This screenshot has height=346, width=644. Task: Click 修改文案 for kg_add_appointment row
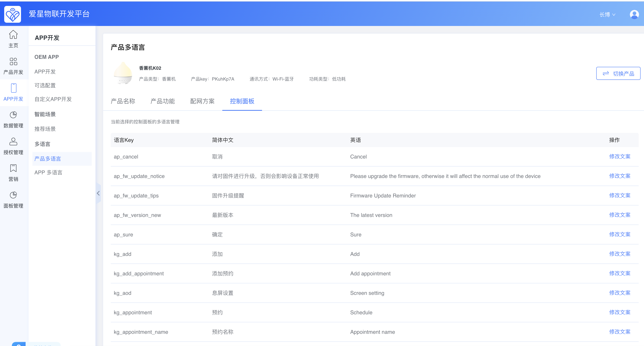(x=620, y=273)
